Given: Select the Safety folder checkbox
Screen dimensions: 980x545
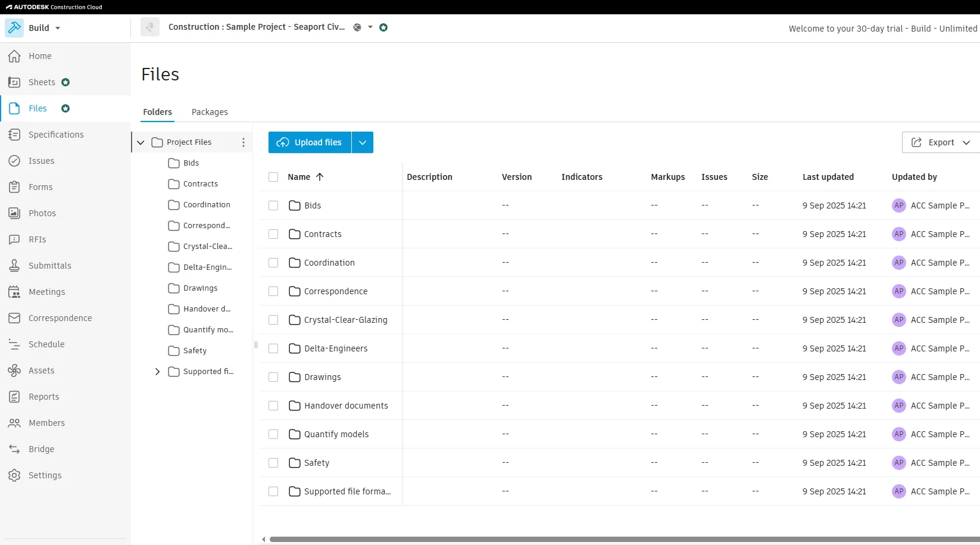Looking at the screenshot, I should pyautogui.click(x=273, y=463).
